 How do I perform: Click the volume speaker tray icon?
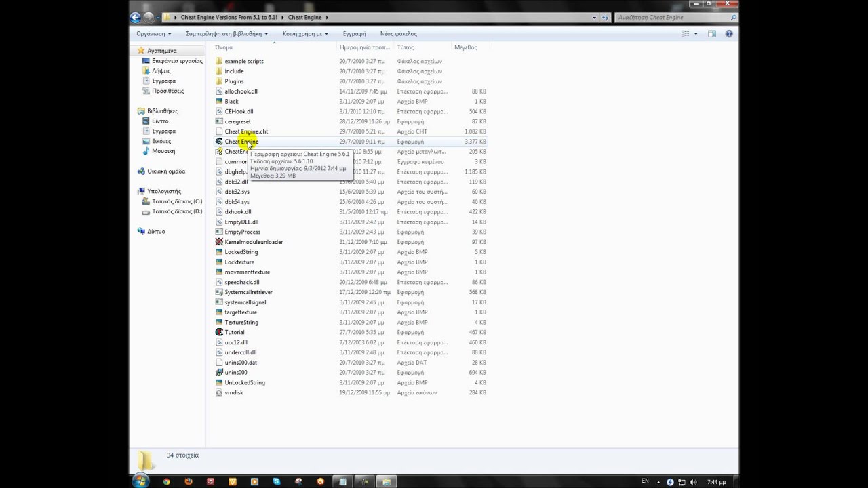692,481
